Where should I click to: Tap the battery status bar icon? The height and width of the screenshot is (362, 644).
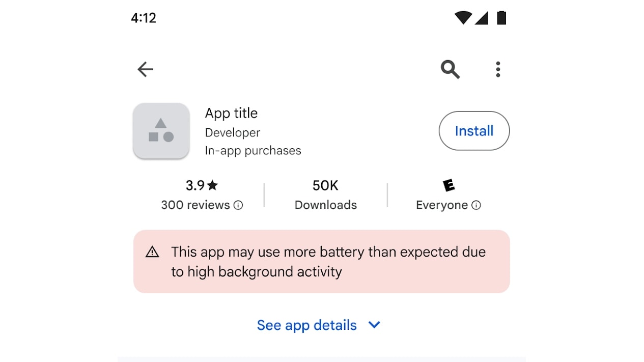502,17
